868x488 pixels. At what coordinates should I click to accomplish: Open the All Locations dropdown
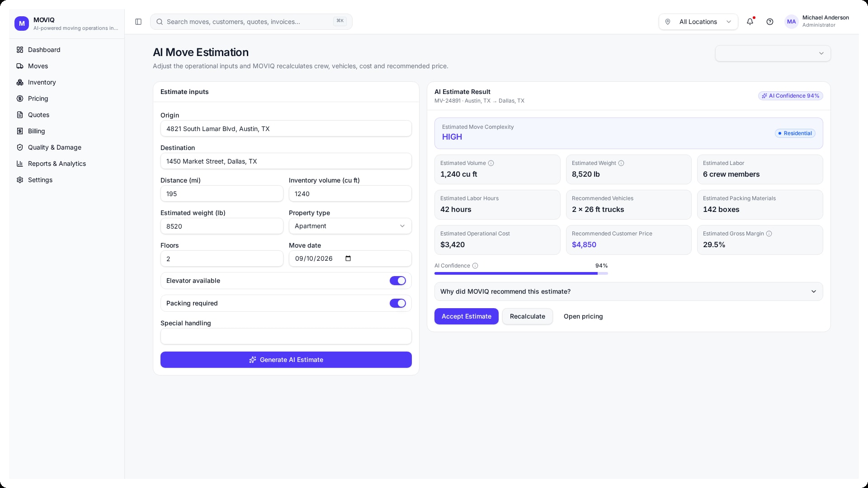[x=698, y=22]
